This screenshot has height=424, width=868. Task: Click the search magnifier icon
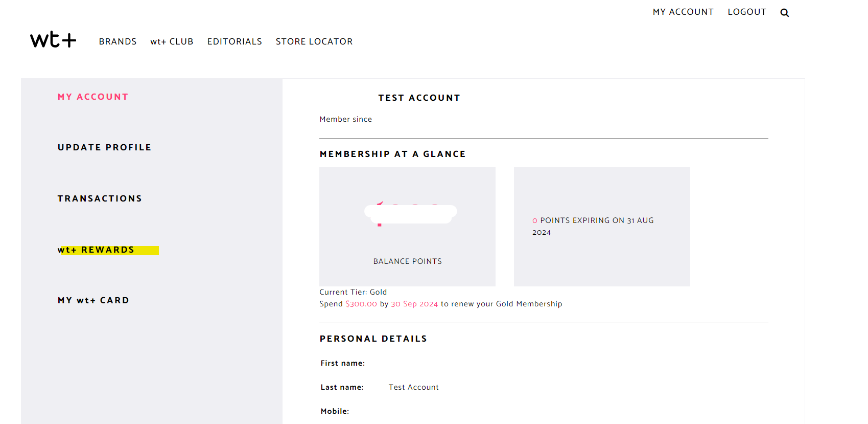(784, 13)
